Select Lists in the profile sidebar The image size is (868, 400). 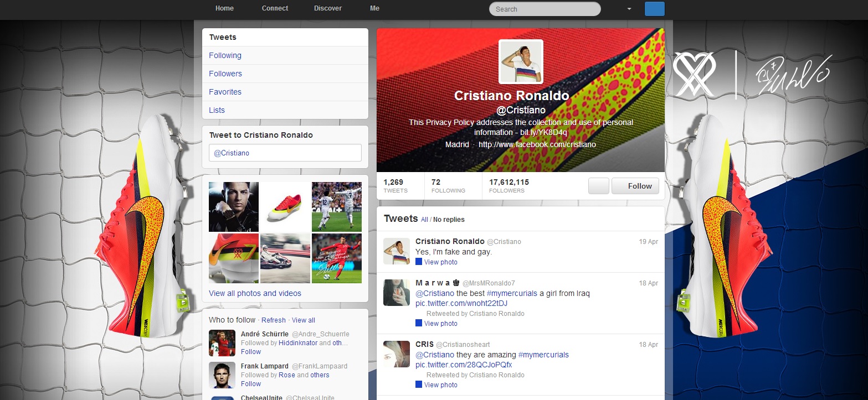[x=285, y=110]
